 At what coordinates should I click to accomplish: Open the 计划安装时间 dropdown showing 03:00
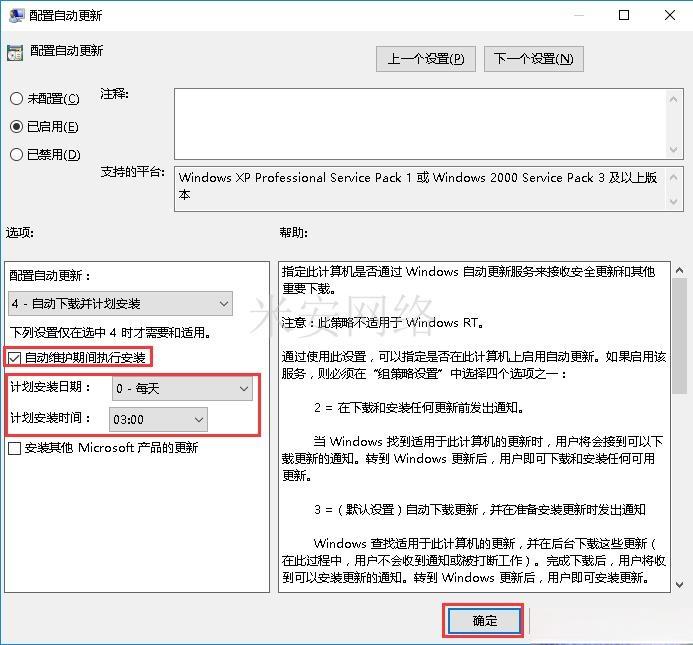click(158, 419)
